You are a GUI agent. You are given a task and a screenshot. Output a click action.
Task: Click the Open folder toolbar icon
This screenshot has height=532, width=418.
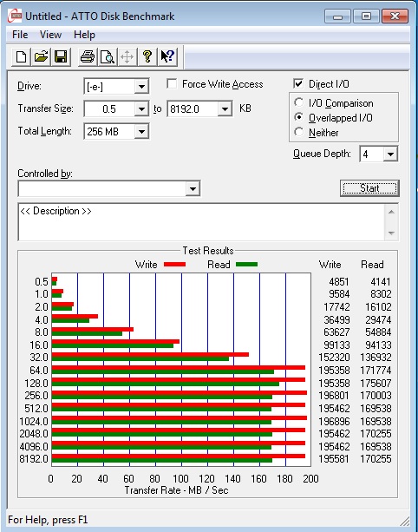[x=41, y=56]
